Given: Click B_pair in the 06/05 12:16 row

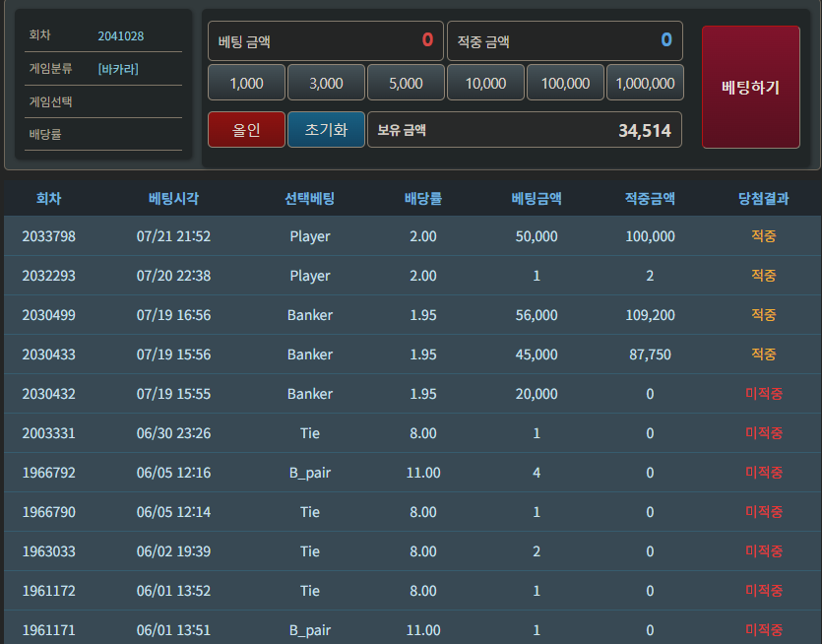Looking at the screenshot, I should 310,473.
